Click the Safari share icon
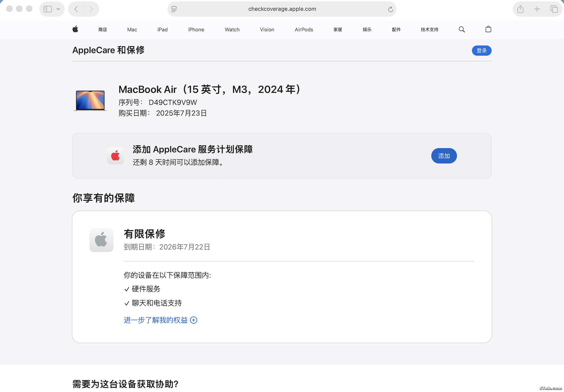564x392 pixels. click(520, 9)
